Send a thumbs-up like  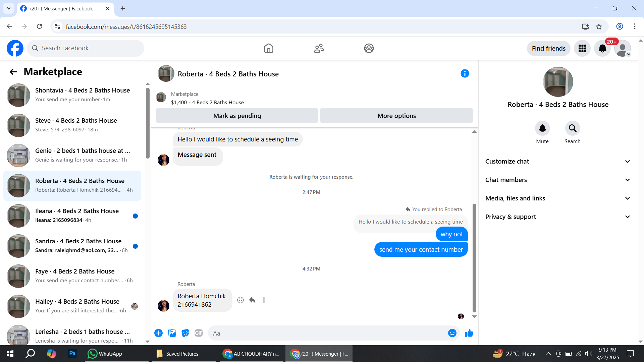click(x=469, y=333)
